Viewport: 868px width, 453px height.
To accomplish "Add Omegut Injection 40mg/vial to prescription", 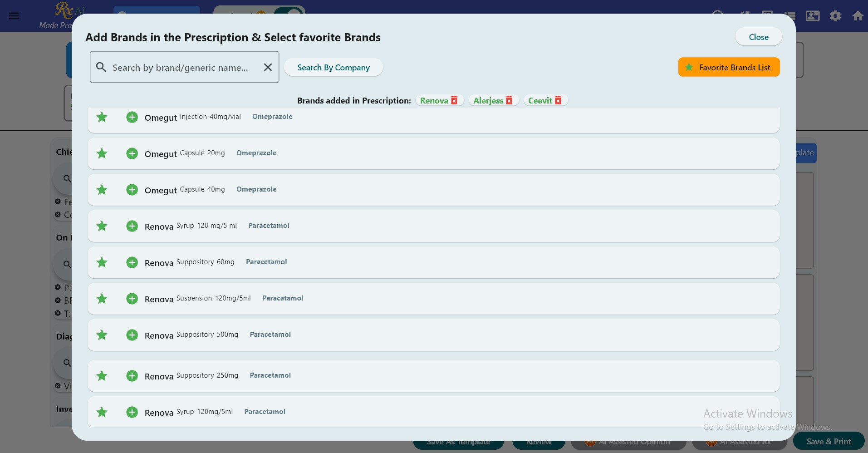I will [x=132, y=117].
